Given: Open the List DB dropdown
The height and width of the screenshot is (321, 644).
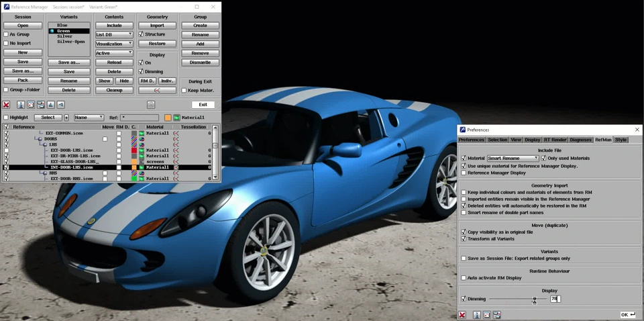Looking at the screenshot, I should pyautogui.click(x=114, y=34).
